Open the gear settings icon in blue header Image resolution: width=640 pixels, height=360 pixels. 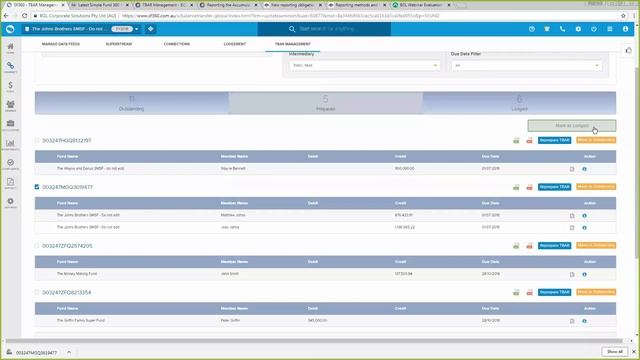click(578, 29)
